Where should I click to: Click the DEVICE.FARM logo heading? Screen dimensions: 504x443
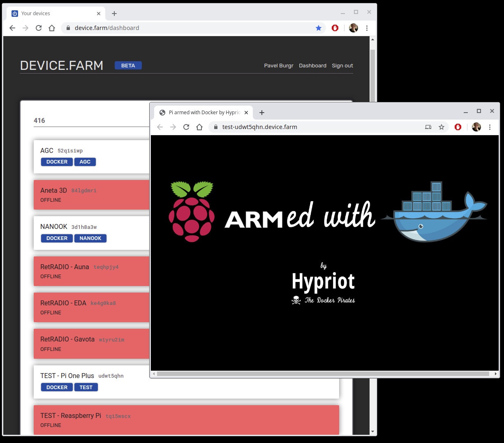click(62, 66)
